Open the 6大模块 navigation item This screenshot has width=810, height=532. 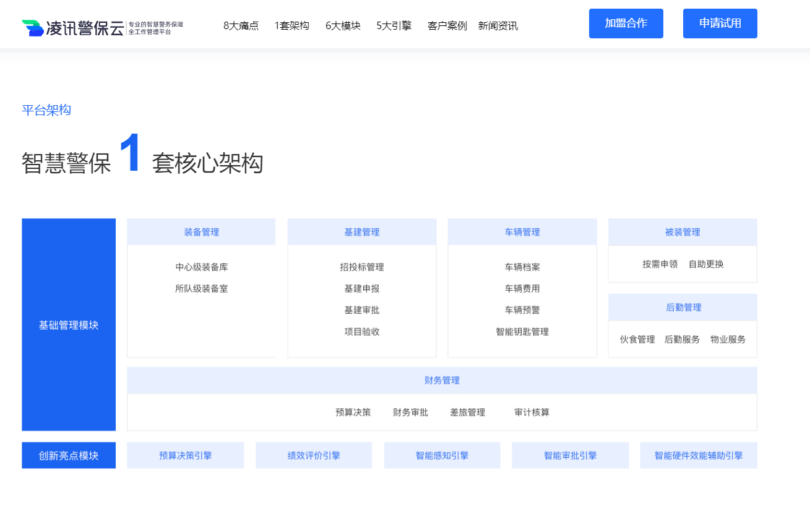[x=342, y=26]
